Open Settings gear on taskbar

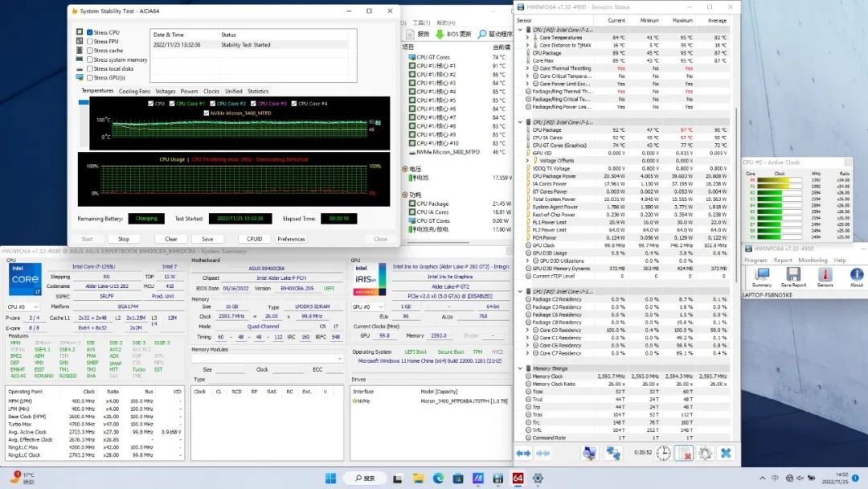[x=538, y=478]
